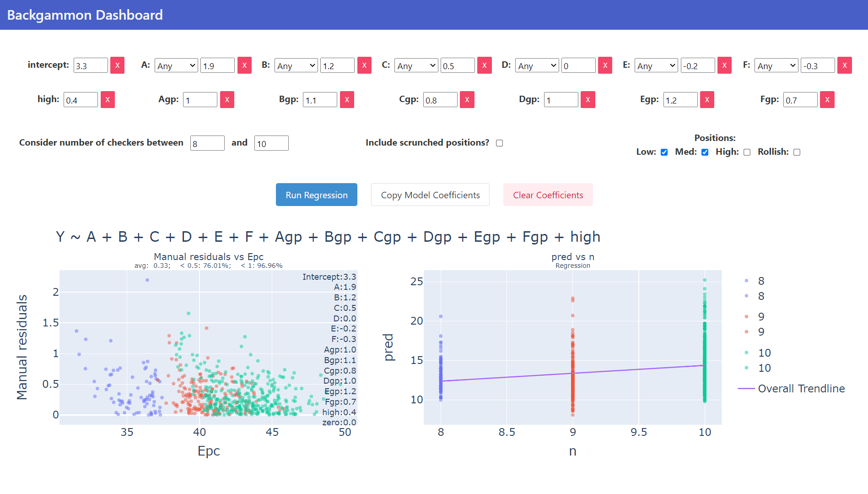
Task: Focus the E coefficient value field
Action: tap(698, 65)
